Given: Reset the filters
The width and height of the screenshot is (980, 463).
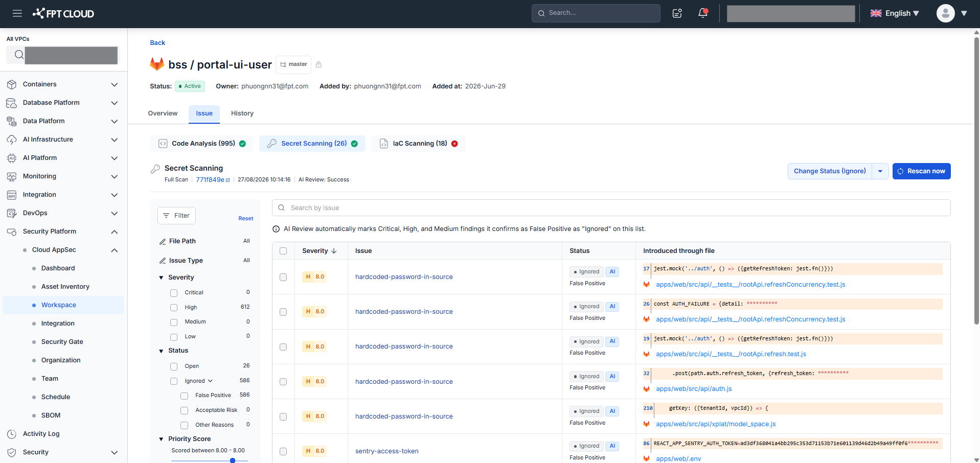Looking at the screenshot, I should pos(245,219).
